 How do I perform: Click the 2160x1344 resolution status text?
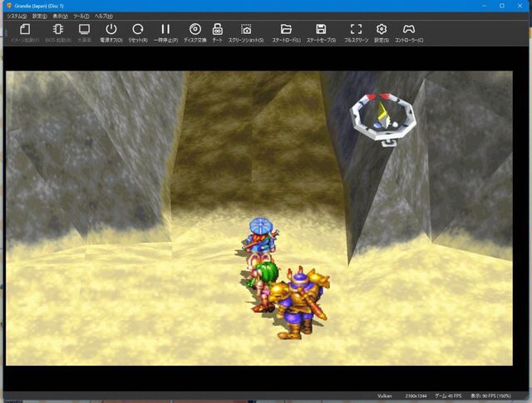click(416, 396)
